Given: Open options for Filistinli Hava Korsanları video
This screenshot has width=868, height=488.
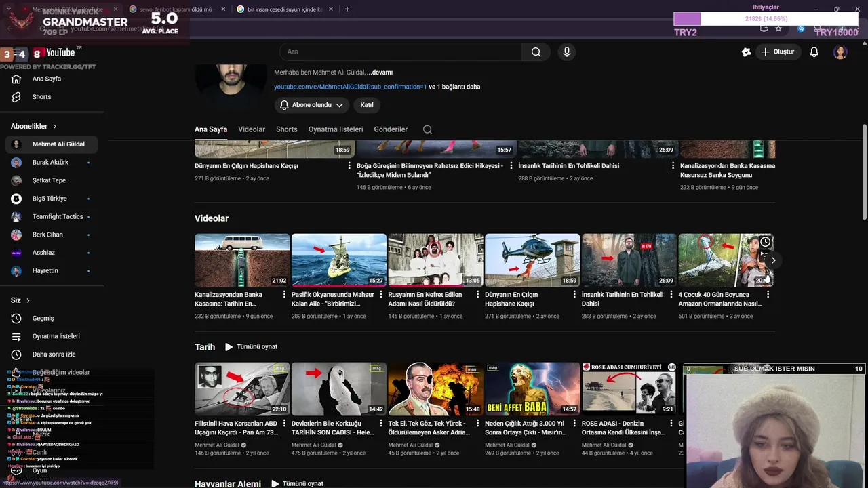Looking at the screenshot, I should (285, 424).
